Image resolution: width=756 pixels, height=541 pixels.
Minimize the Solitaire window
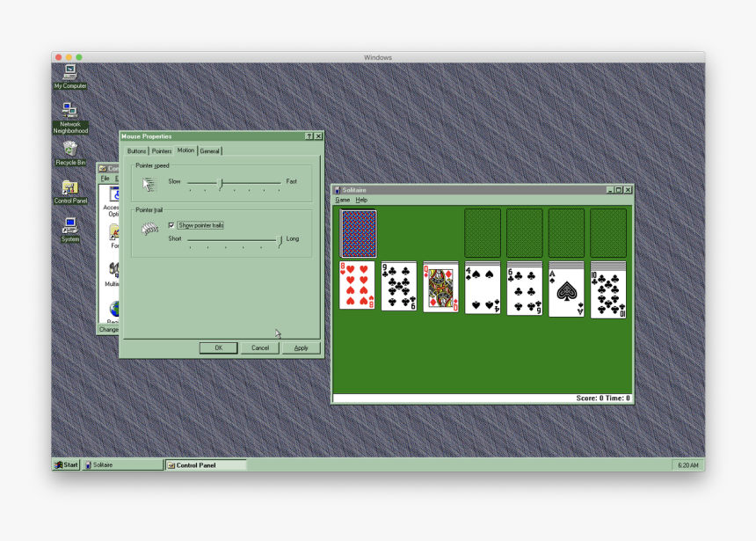pos(610,190)
